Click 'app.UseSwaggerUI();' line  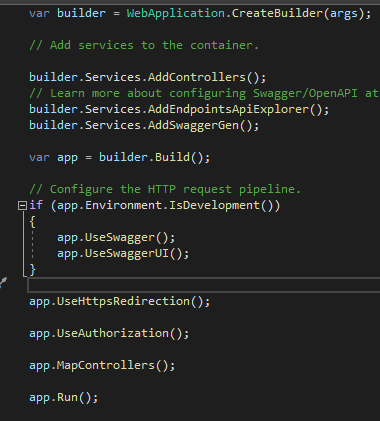point(123,253)
